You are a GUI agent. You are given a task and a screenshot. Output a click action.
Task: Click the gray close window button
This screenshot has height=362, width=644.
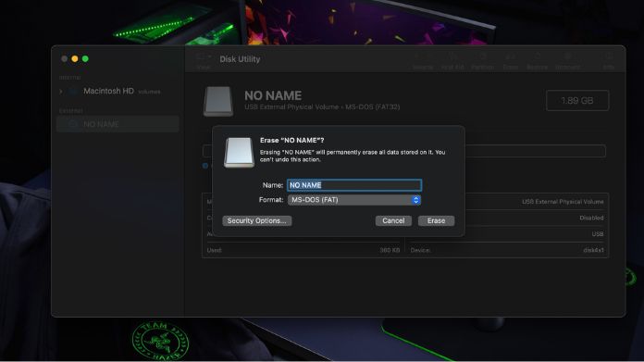[x=64, y=58]
